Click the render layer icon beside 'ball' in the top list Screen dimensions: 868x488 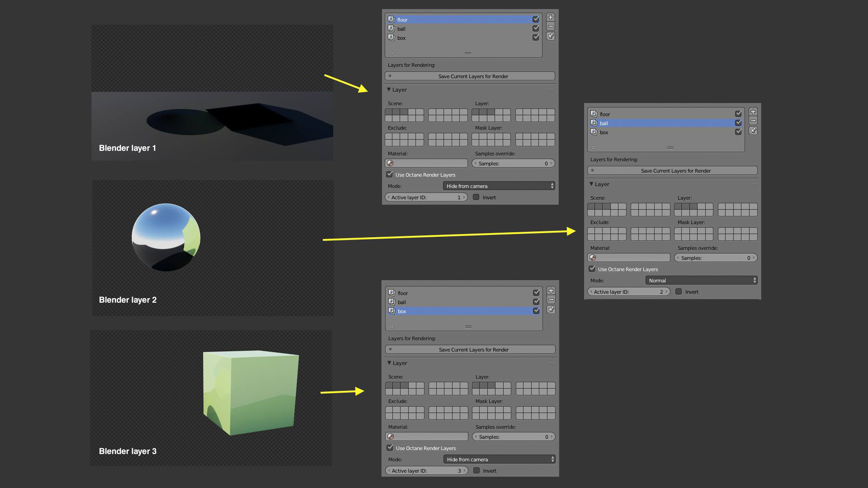tap(391, 28)
